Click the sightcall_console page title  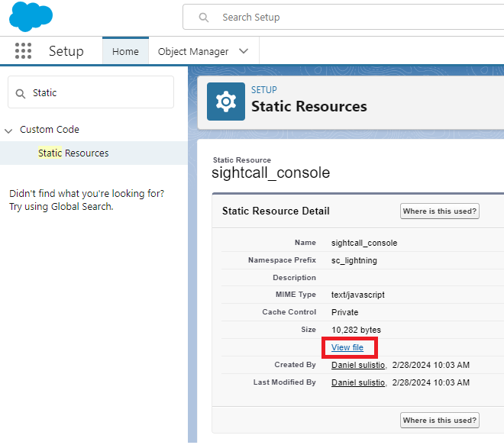(x=270, y=173)
